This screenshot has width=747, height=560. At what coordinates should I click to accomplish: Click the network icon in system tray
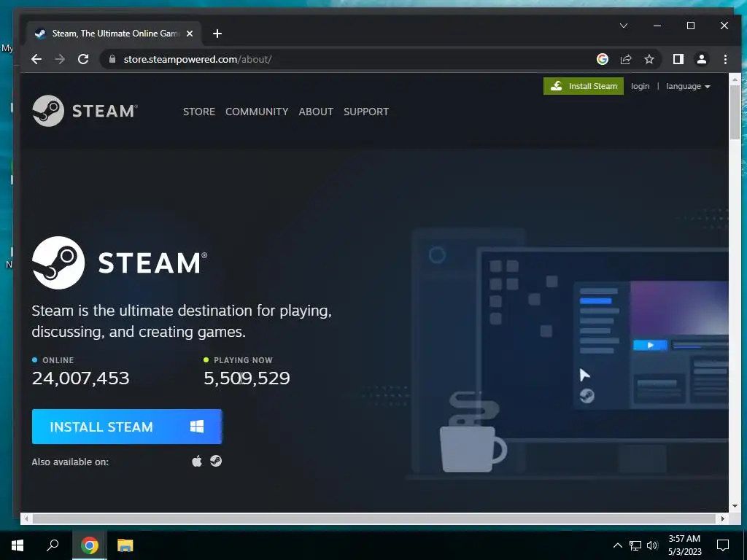pyautogui.click(x=635, y=545)
